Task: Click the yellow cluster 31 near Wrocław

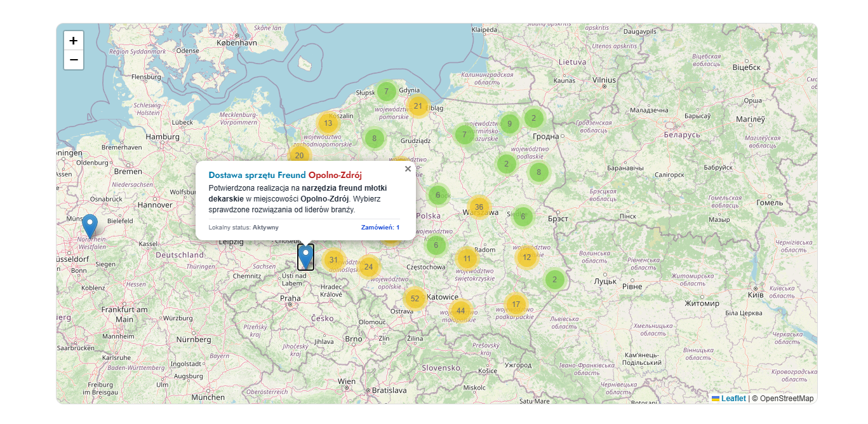Action: (x=333, y=260)
